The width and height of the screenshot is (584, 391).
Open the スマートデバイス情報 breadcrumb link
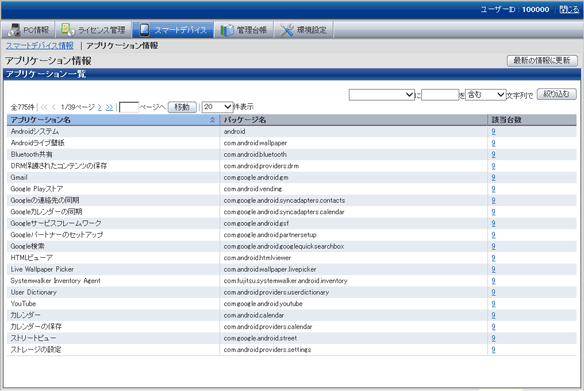coord(39,46)
